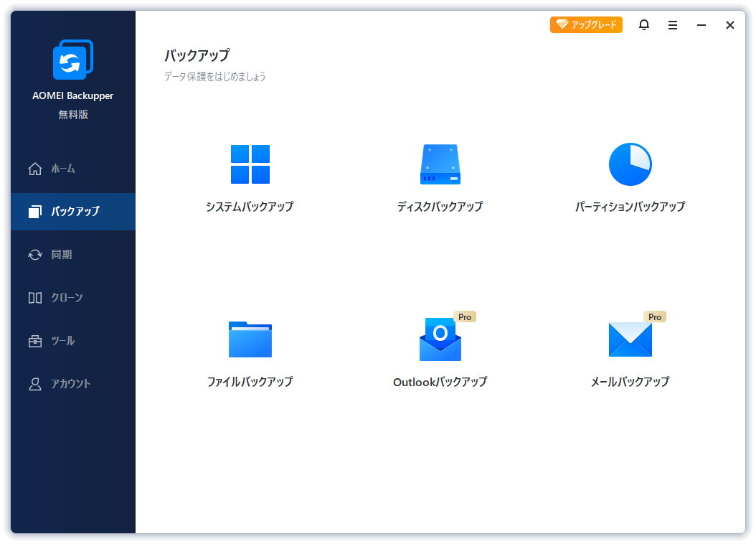Select the バックアップ sidebar tab
The image size is (756, 544).
point(72,212)
